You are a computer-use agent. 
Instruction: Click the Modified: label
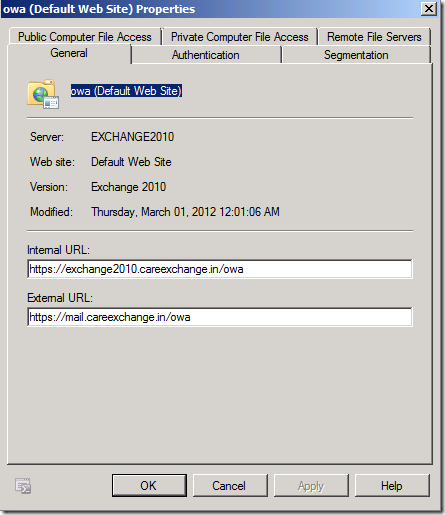[51, 212]
